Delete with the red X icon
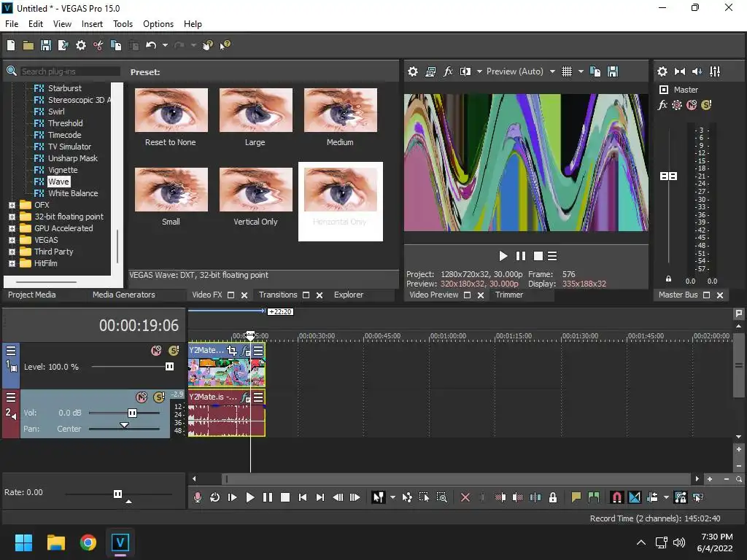The height and width of the screenshot is (560, 747). pos(465,497)
